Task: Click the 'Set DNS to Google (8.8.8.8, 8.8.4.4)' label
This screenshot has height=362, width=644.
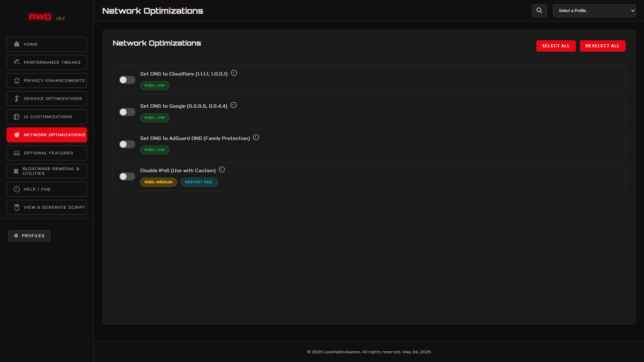Action: pos(184,106)
